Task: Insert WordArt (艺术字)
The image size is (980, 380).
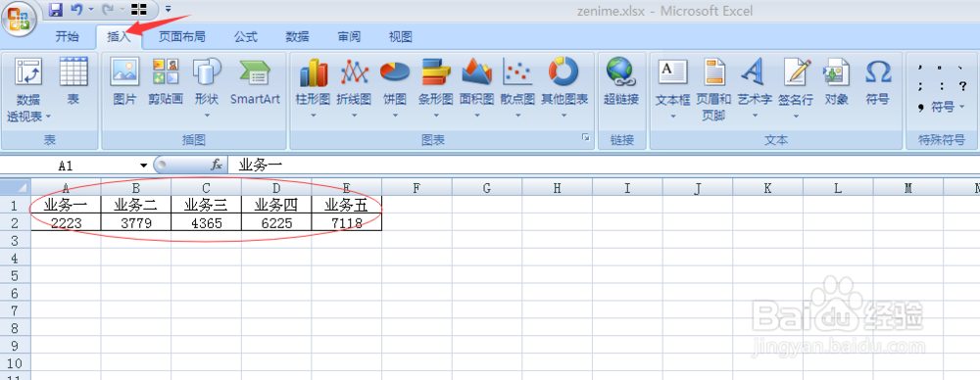Action: (755, 87)
